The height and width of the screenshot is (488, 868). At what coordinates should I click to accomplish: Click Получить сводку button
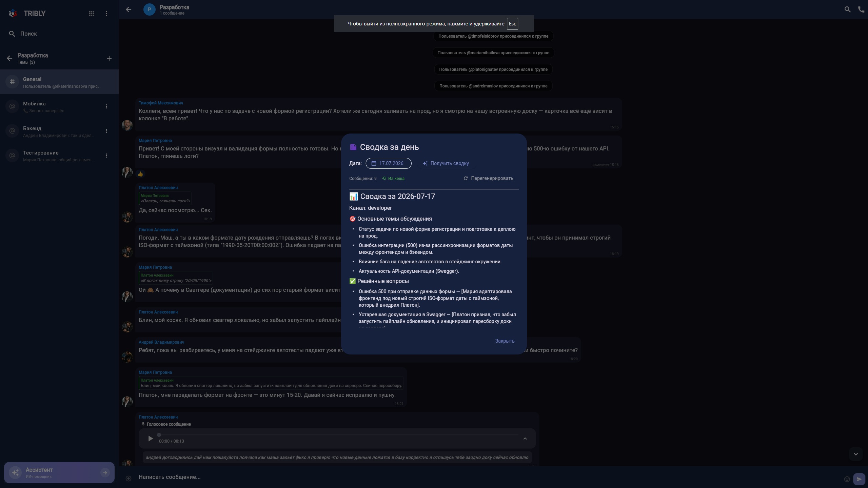click(x=446, y=163)
